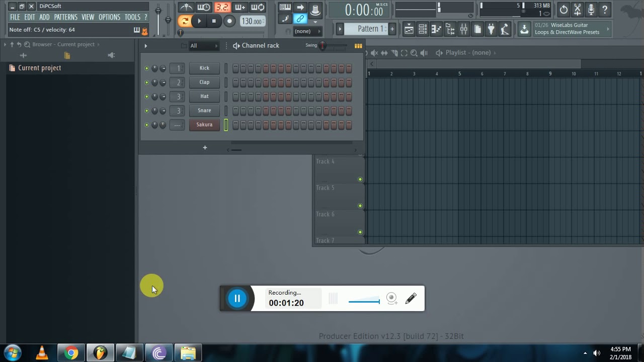Open the VIEW menu
The image size is (644, 362).
88,17
